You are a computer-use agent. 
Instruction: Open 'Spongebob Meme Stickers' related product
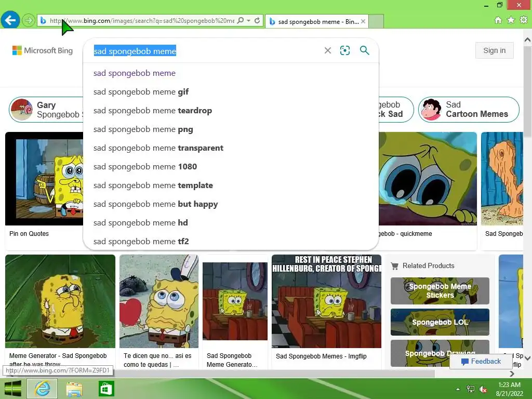pyautogui.click(x=440, y=291)
